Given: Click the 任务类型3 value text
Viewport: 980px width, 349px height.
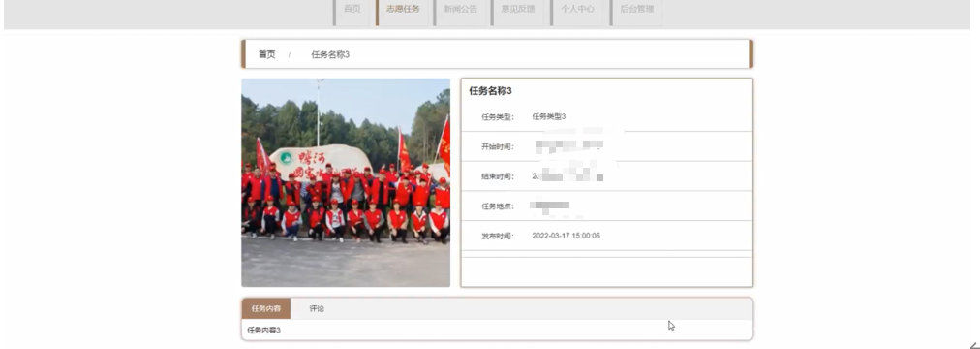Looking at the screenshot, I should tap(549, 117).
